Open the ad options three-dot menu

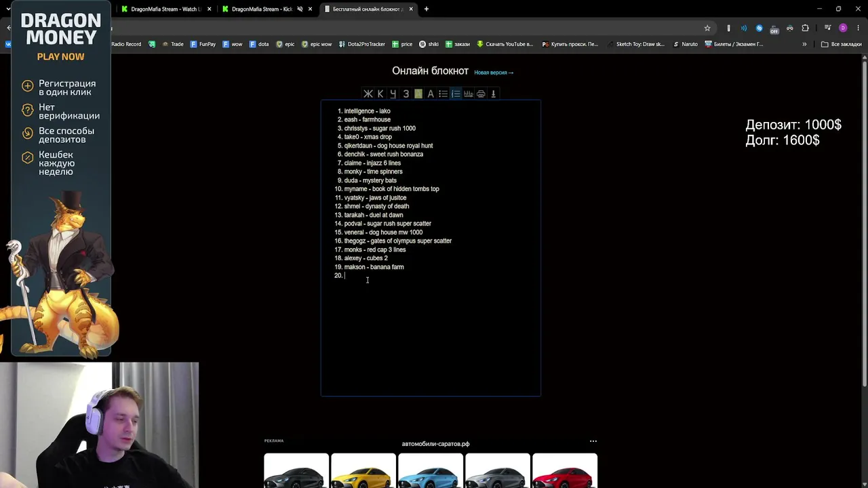coord(593,441)
